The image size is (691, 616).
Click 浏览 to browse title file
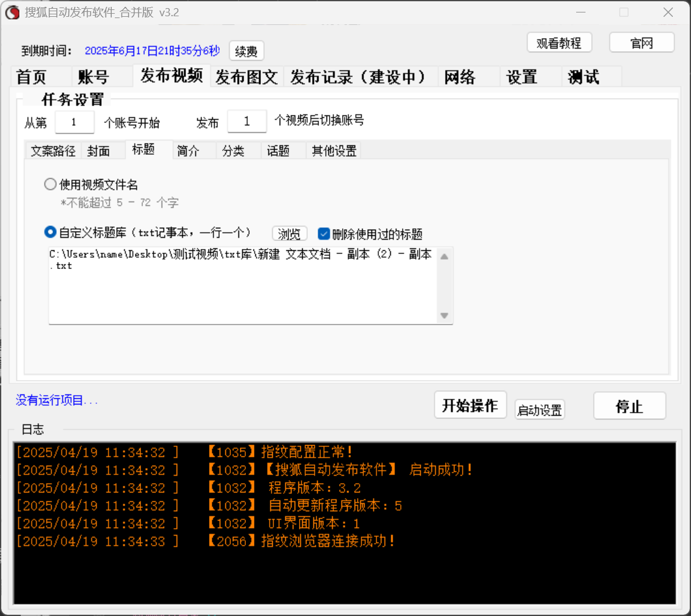pos(289,233)
